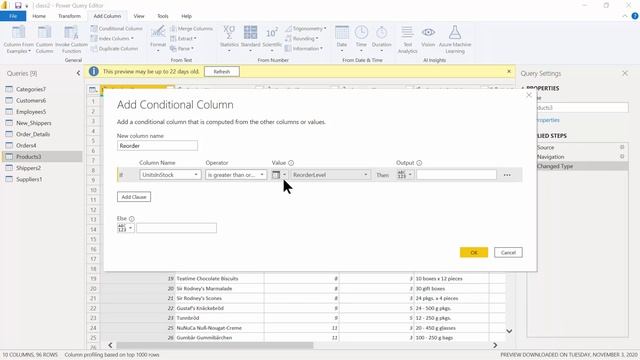
Task: Switch to the Help tab
Action: [x=186, y=16]
